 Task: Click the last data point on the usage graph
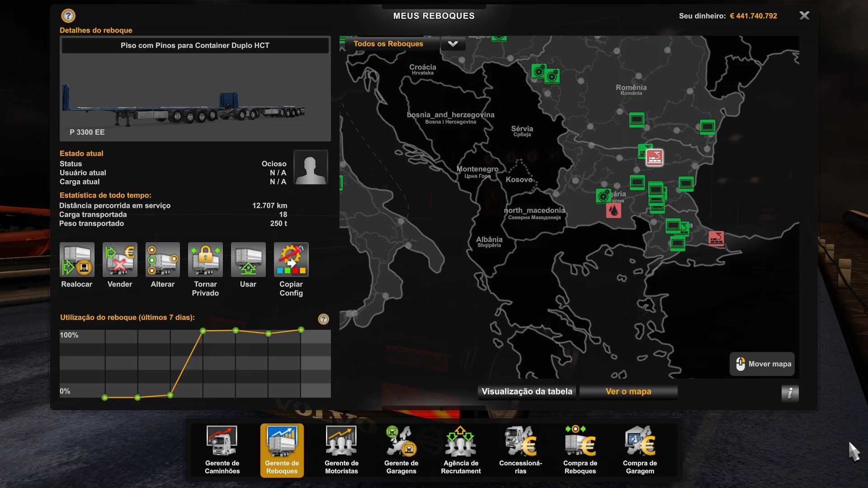301,330
